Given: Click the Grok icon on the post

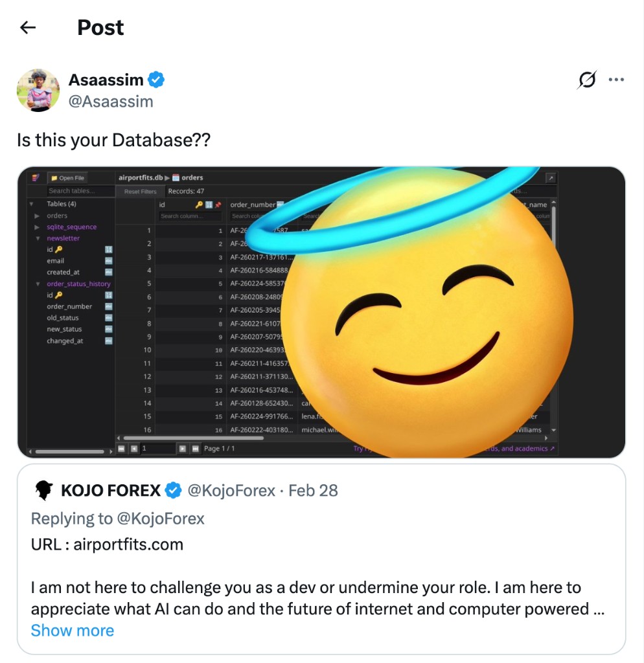Looking at the screenshot, I should [586, 79].
